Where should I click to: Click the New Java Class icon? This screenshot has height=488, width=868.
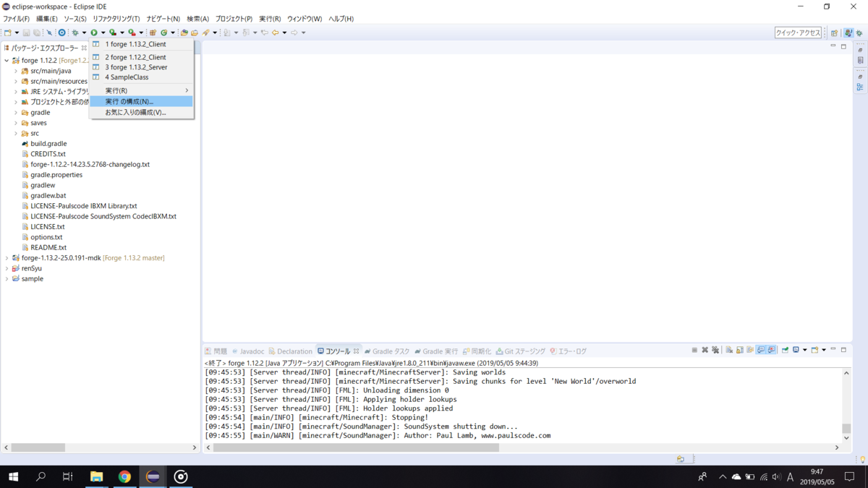point(163,33)
